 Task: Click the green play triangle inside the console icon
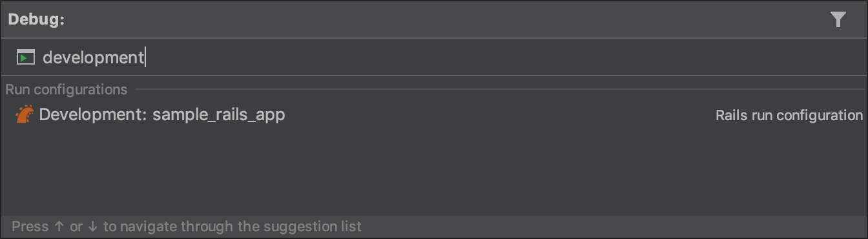pos(24,58)
